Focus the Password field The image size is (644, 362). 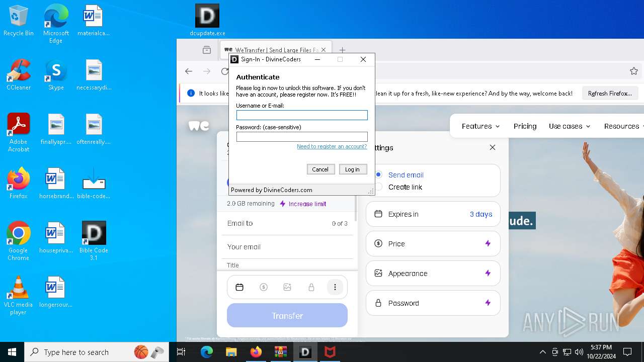[302, 137]
